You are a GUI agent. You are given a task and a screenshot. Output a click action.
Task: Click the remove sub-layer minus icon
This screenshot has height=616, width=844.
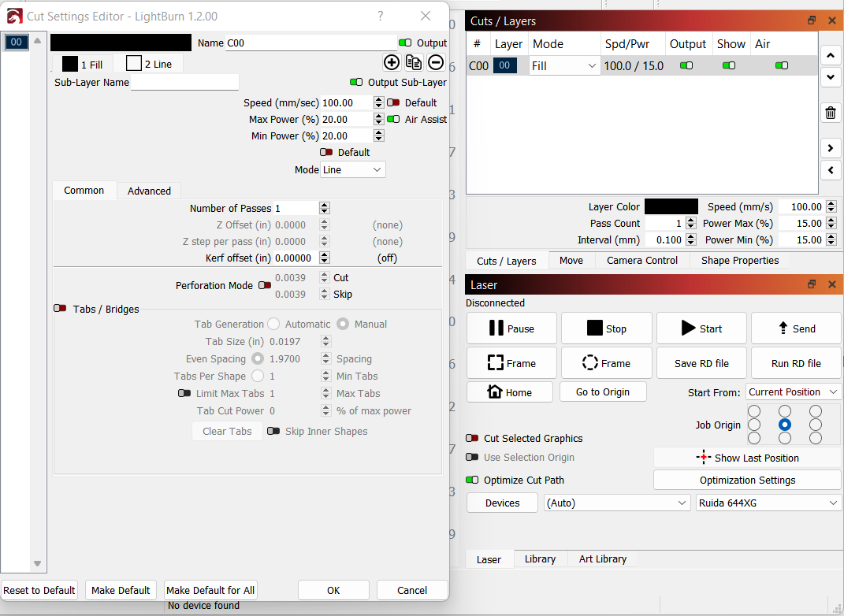click(x=436, y=63)
